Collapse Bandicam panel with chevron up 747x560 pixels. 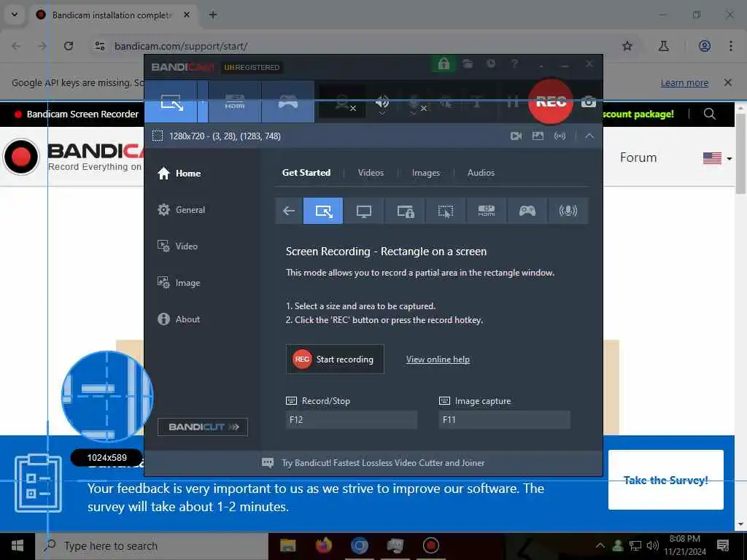[589, 136]
